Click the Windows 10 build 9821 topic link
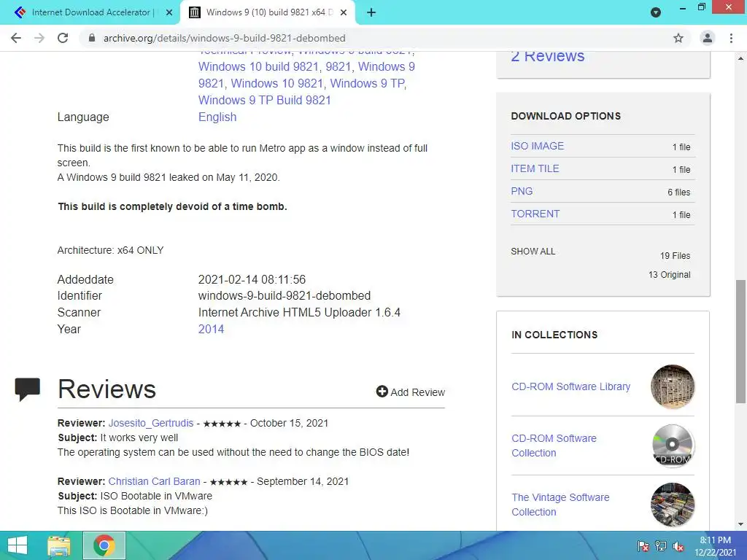The image size is (747, 560). 258,66
